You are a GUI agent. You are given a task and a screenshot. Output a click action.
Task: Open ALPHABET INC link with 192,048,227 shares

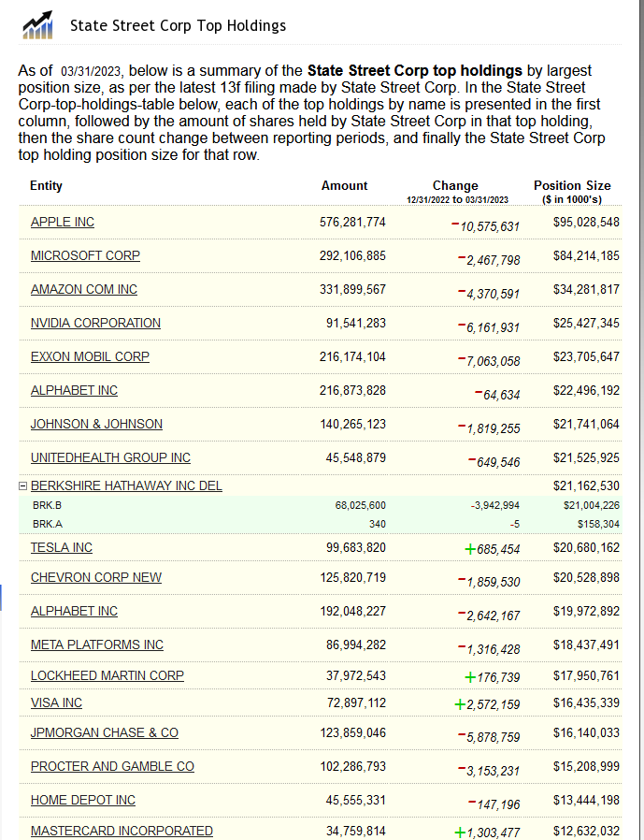[74, 611]
